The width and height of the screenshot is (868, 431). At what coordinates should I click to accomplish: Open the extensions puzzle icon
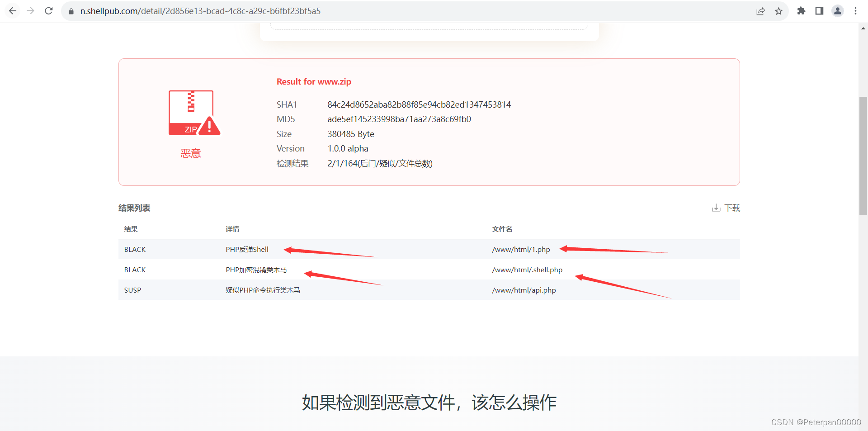click(x=801, y=11)
